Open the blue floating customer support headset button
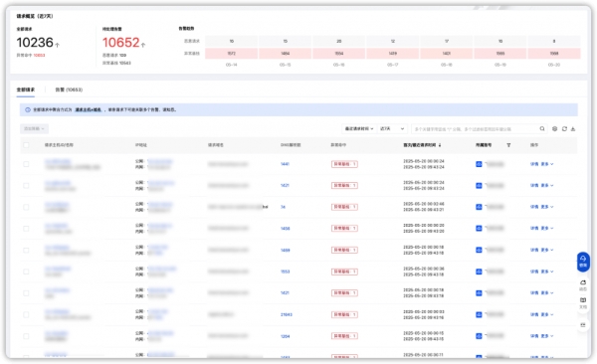 [583, 262]
